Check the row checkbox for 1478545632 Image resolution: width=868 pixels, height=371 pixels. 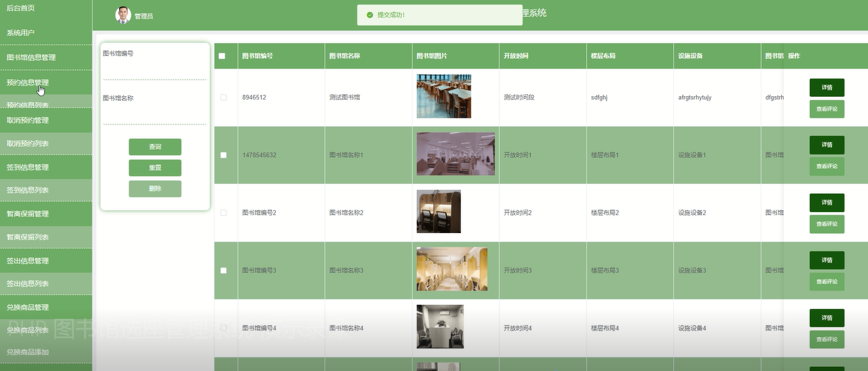coord(224,155)
